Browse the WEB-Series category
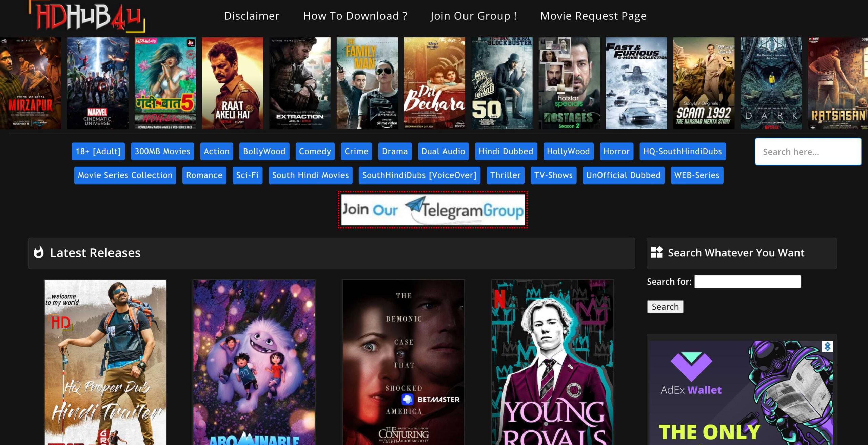The image size is (868, 445). point(696,175)
